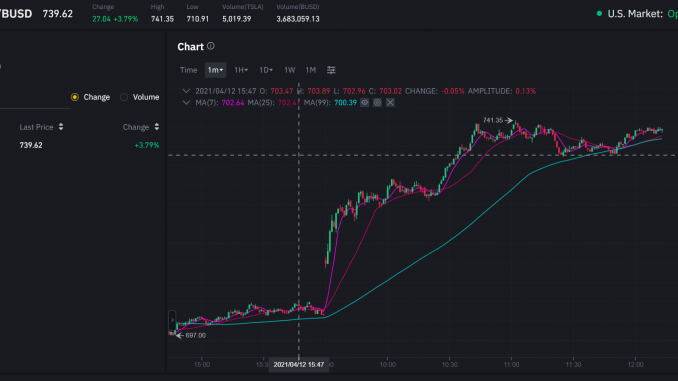Viewport: 678px width, 381px height.
Task: Click the Chart info icon
Action: [211, 46]
